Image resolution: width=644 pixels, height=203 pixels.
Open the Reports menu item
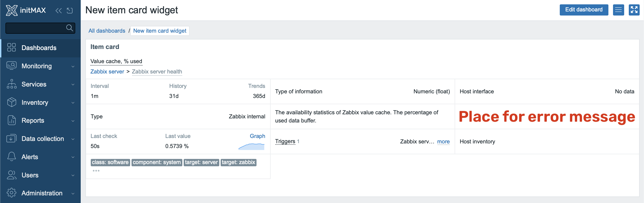click(x=41, y=121)
